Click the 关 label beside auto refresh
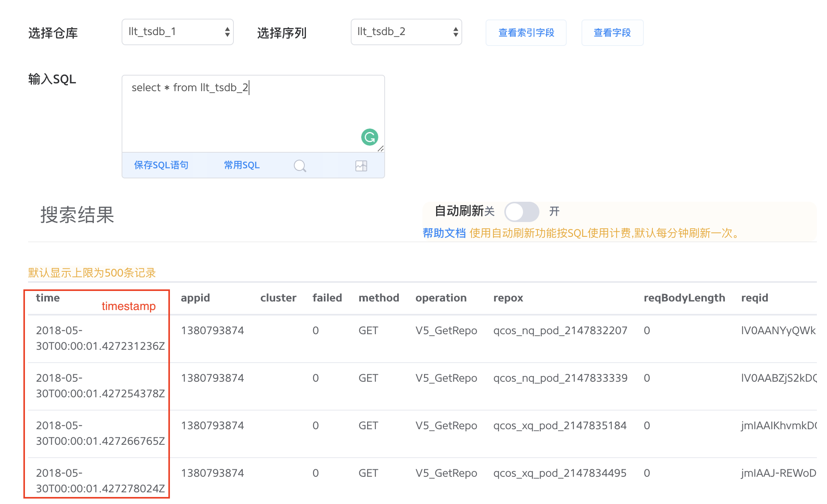The width and height of the screenshot is (827, 504). point(490,211)
